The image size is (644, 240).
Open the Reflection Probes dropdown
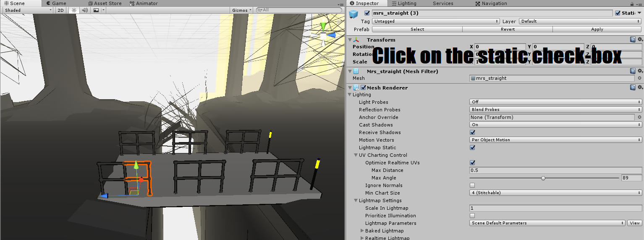[x=555, y=110]
